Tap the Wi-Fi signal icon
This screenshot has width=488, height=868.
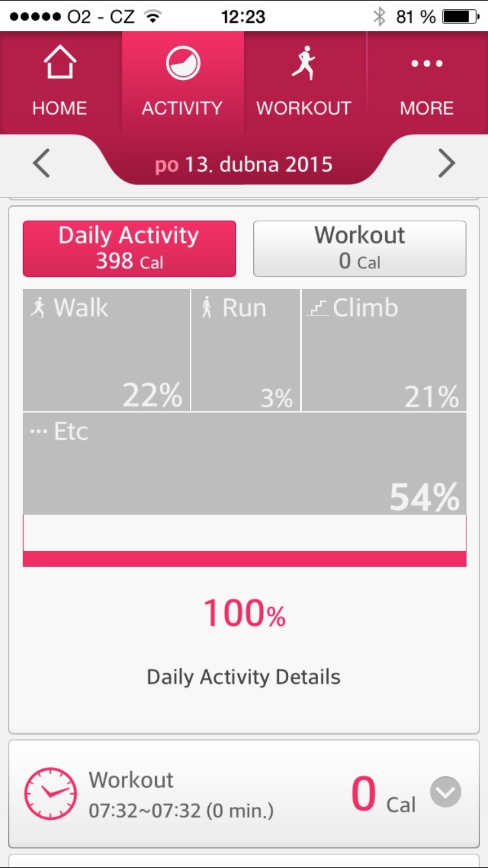pyautogui.click(x=154, y=16)
